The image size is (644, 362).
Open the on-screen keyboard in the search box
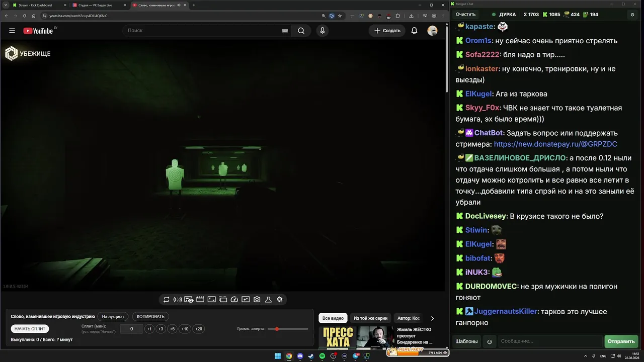pyautogui.click(x=285, y=31)
